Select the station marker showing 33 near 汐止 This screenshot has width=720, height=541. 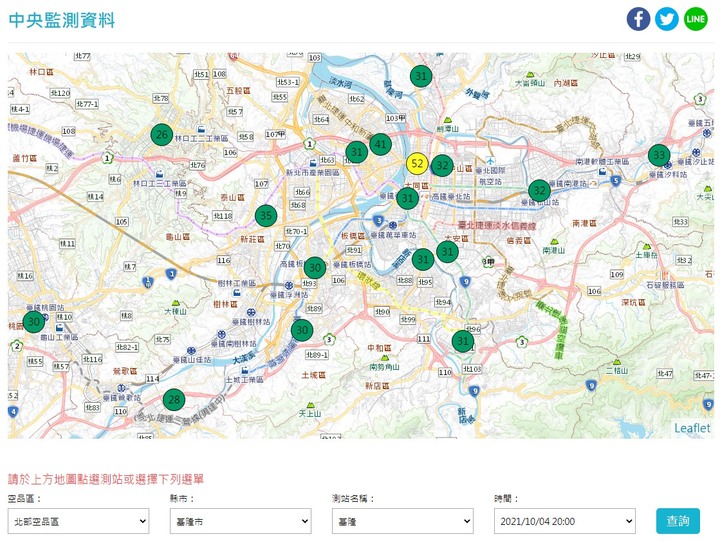tap(659, 155)
